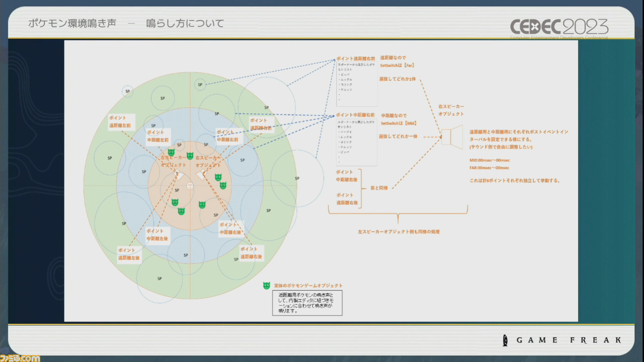644x362 pixels.
Task: Click the ポイント遠距離左後 label
Action: [129, 253]
